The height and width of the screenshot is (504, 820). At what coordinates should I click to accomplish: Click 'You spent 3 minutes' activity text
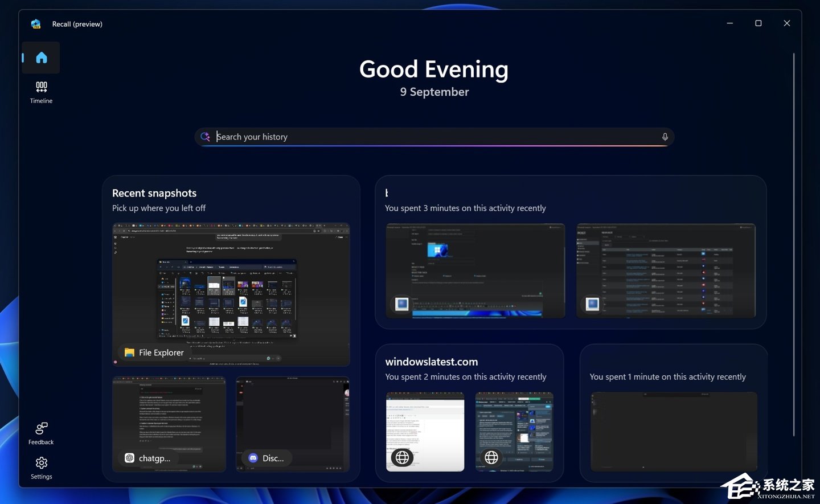pyautogui.click(x=465, y=208)
